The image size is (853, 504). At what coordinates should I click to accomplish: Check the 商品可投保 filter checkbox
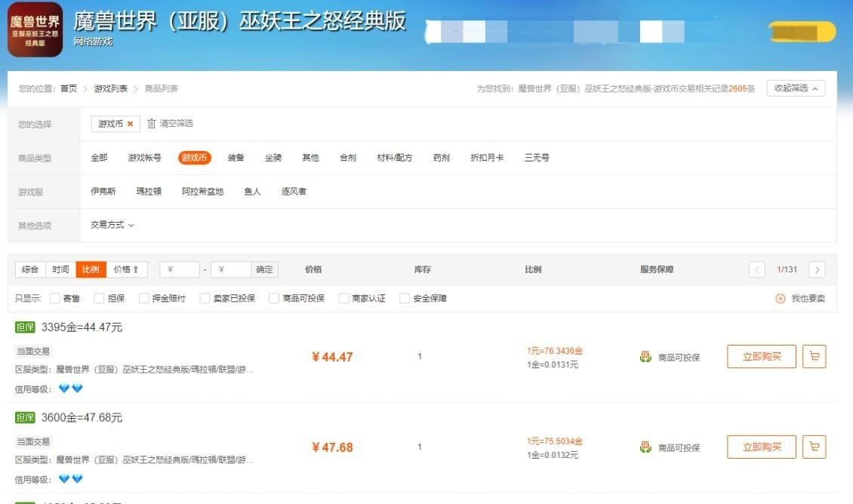(274, 299)
